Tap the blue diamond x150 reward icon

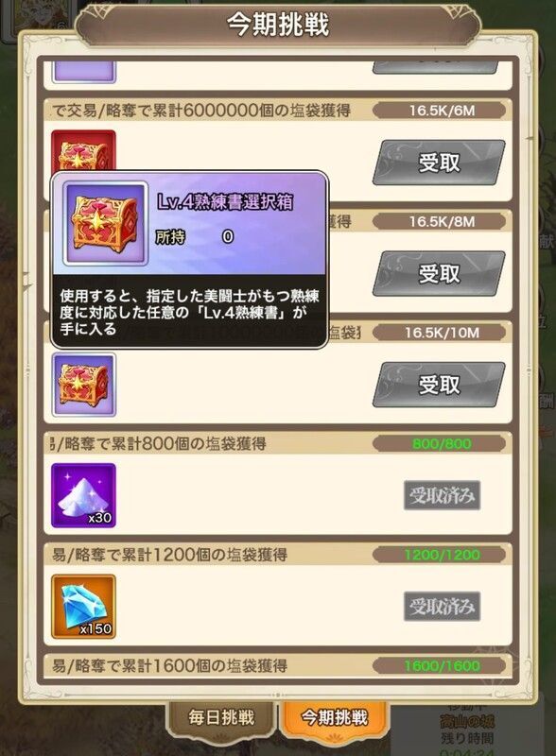click(83, 607)
